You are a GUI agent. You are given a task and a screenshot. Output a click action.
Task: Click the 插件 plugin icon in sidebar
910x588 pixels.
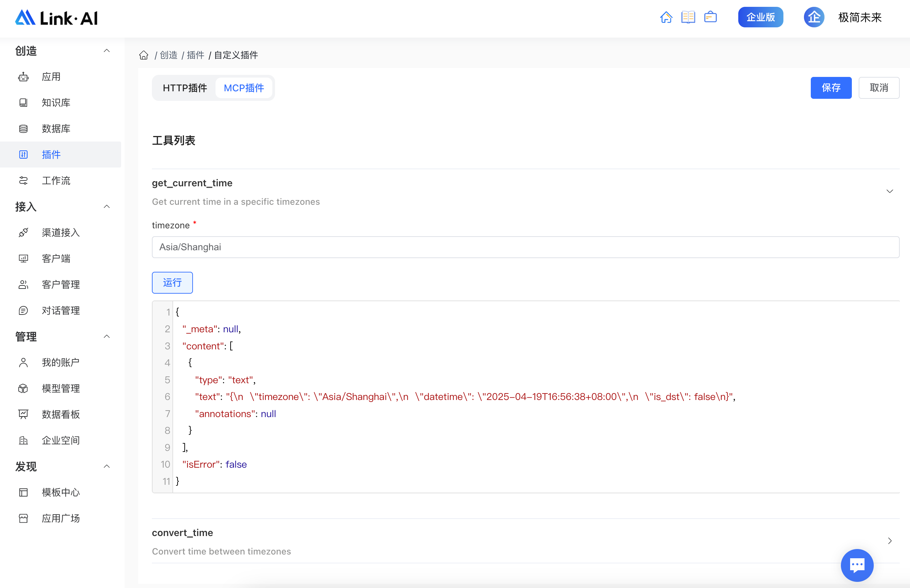23,155
